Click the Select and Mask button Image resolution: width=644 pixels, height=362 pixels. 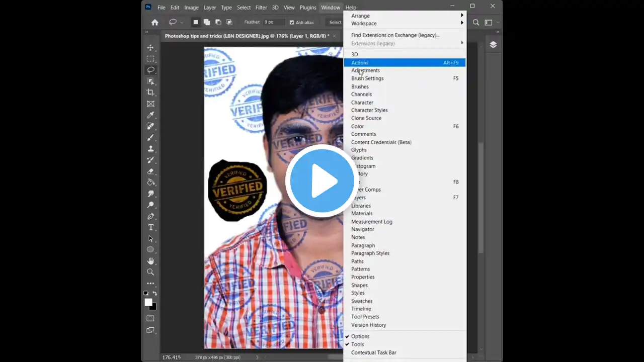click(x=334, y=22)
